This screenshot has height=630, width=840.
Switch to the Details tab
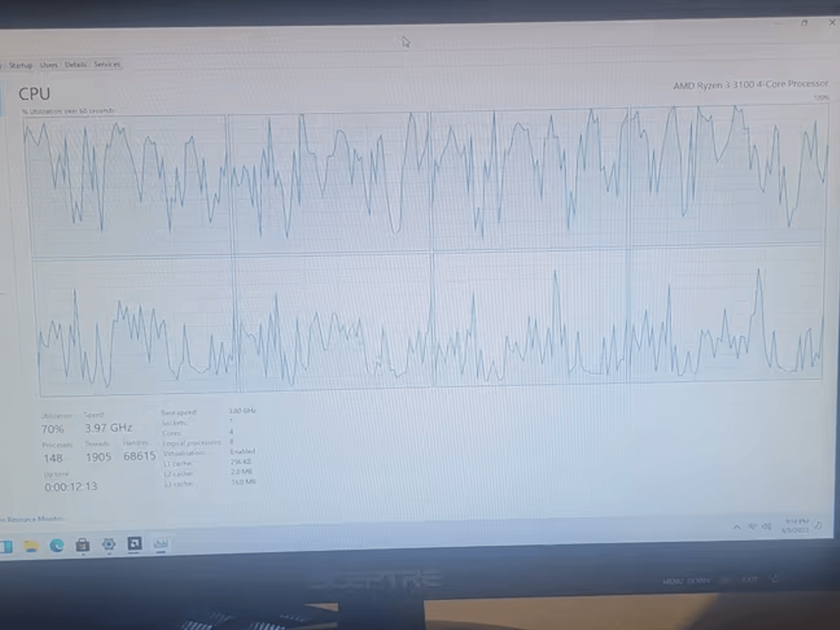[x=75, y=64]
